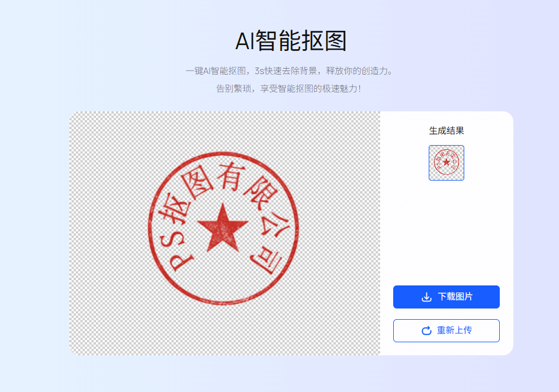This screenshot has width=559, height=392.
Task: Click the re-upload circular arrow icon
Action: 426,330
